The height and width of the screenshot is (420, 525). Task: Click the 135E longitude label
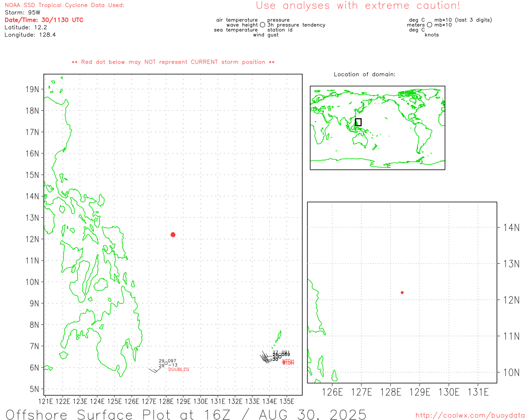point(287,401)
